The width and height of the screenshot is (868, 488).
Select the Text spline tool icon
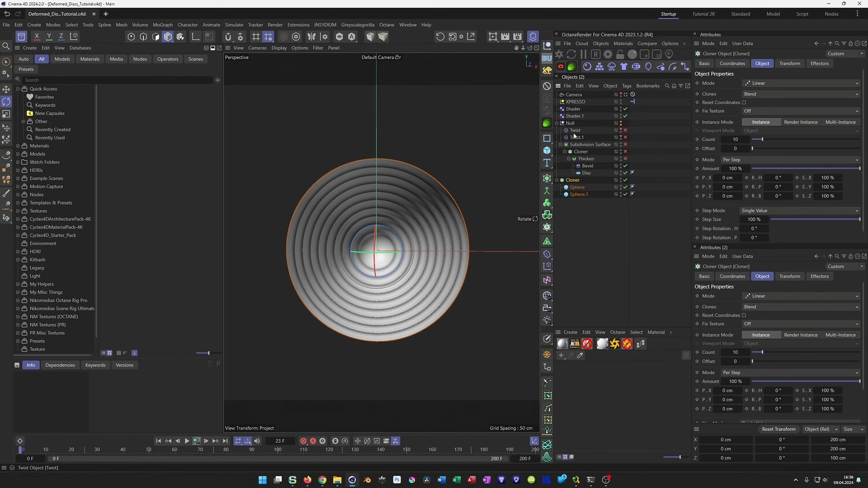(x=547, y=163)
